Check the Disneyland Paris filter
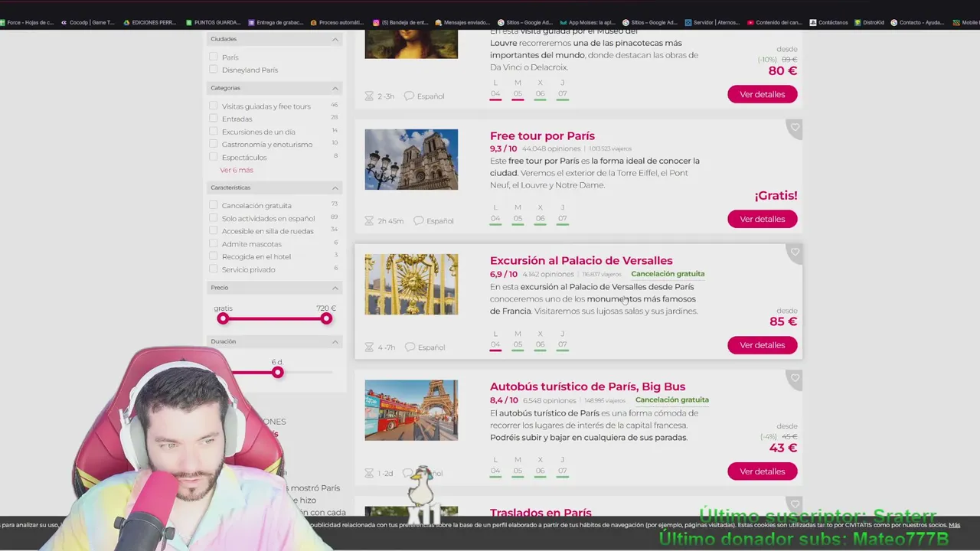The width and height of the screenshot is (980, 551). pyautogui.click(x=214, y=70)
